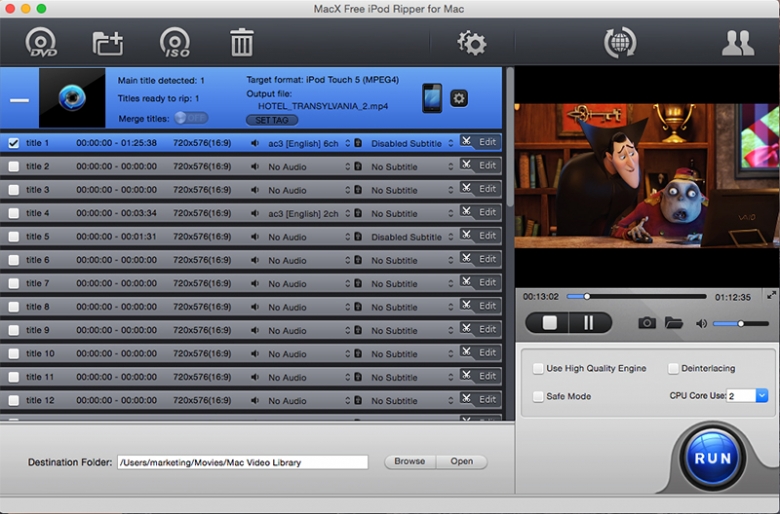Take a snapshot with camera icon

647,323
